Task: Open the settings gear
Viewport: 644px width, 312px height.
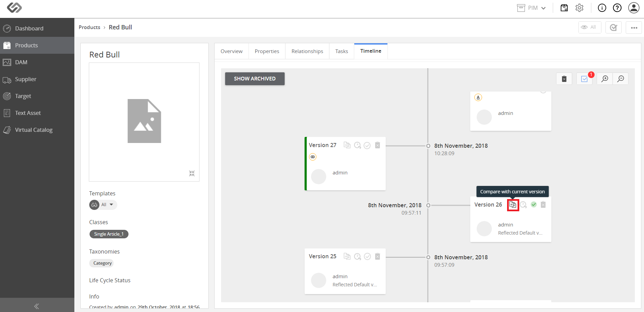Action: pos(579,8)
